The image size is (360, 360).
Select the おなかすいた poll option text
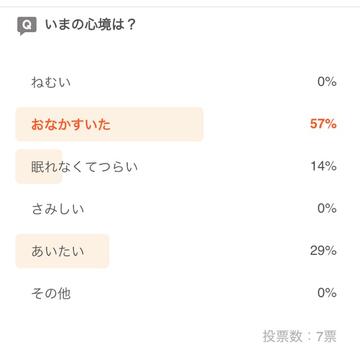[x=71, y=124]
